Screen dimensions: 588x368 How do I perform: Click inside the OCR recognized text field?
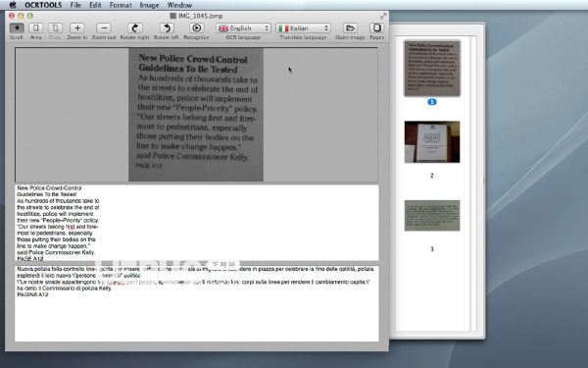point(197,223)
